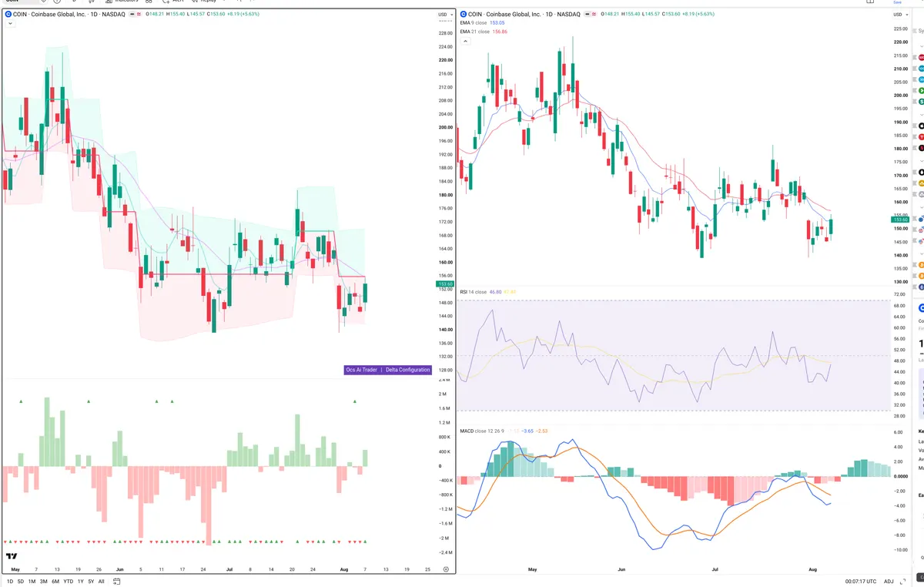Collapse the left chart legend chevron
The image size is (924, 587).
10,24
